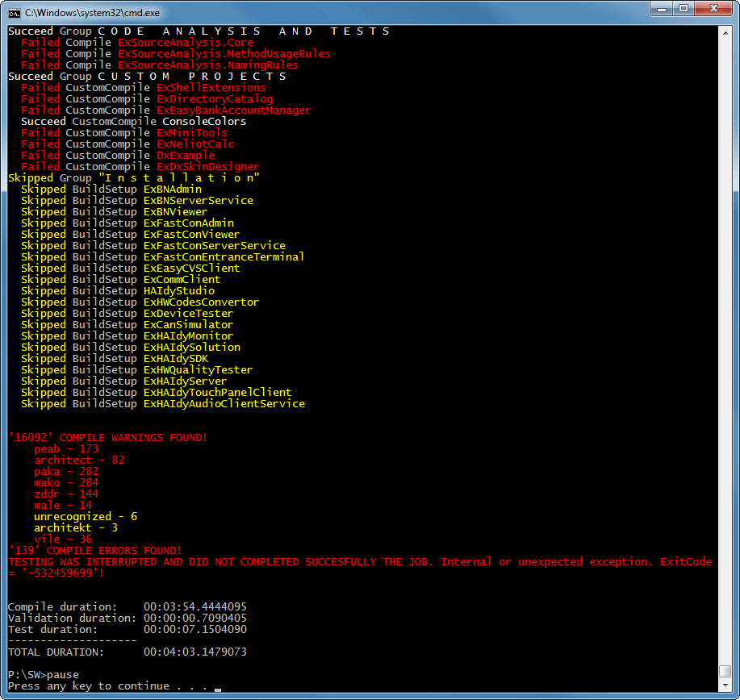
Task: Click the ConsoleColors succeed line
Action: pos(134,122)
